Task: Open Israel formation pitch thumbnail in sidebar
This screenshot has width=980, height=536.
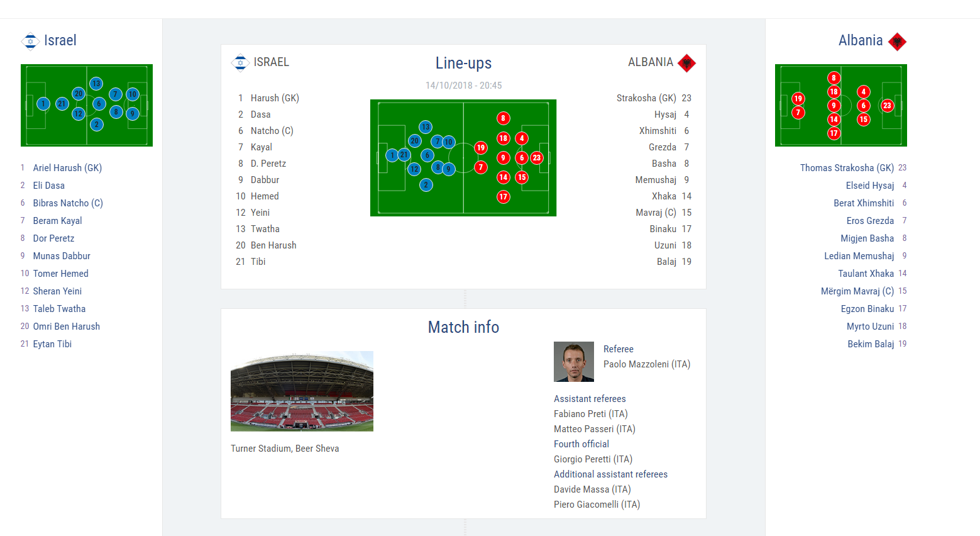Action: click(x=87, y=105)
